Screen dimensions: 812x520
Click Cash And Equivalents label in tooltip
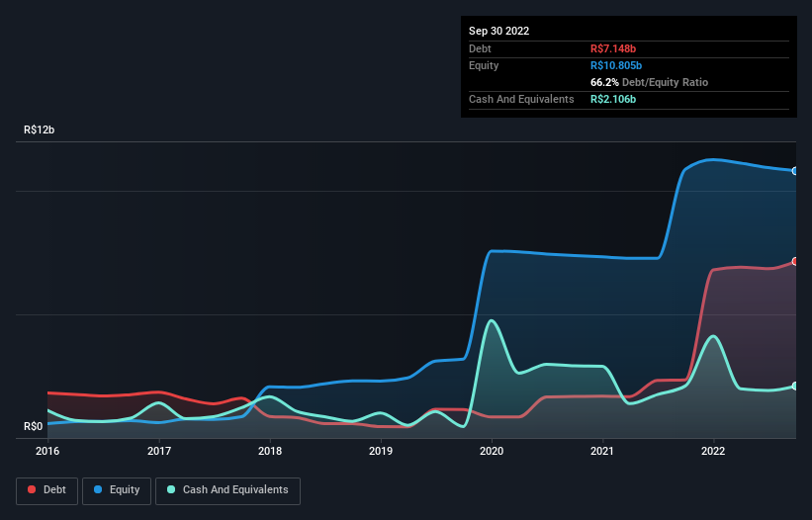(x=521, y=99)
